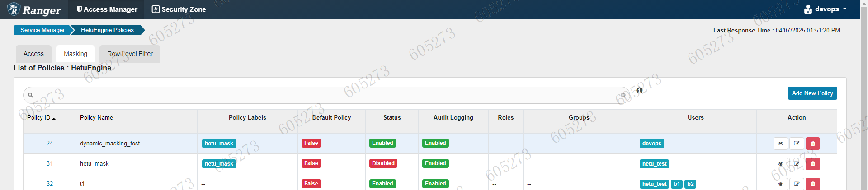The height and width of the screenshot is (190, 868).
Task: Click HetuEngine Policies breadcrumb
Action: [107, 30]
